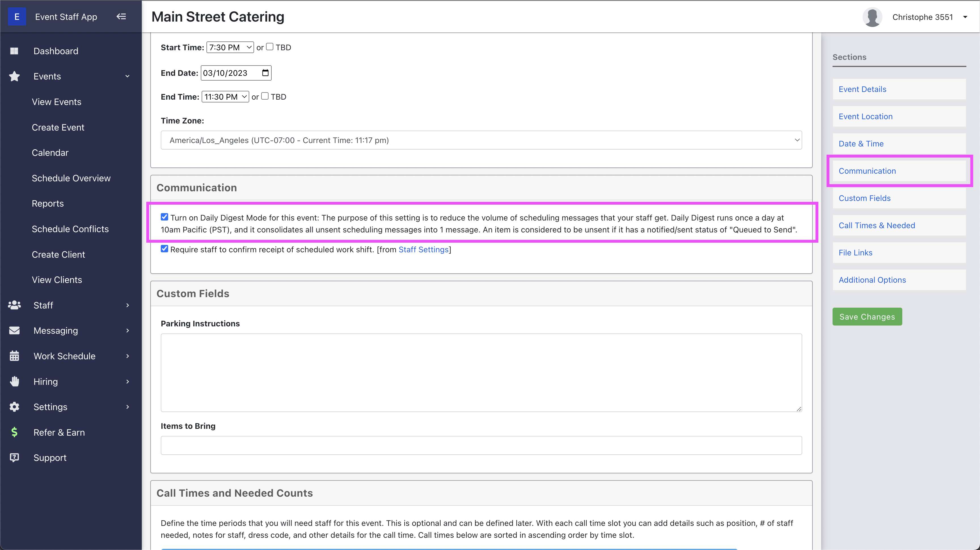The image size is (980, 550).
Task: Jump to File Links section
Action: pyautogui.click(x=899, y=252)
